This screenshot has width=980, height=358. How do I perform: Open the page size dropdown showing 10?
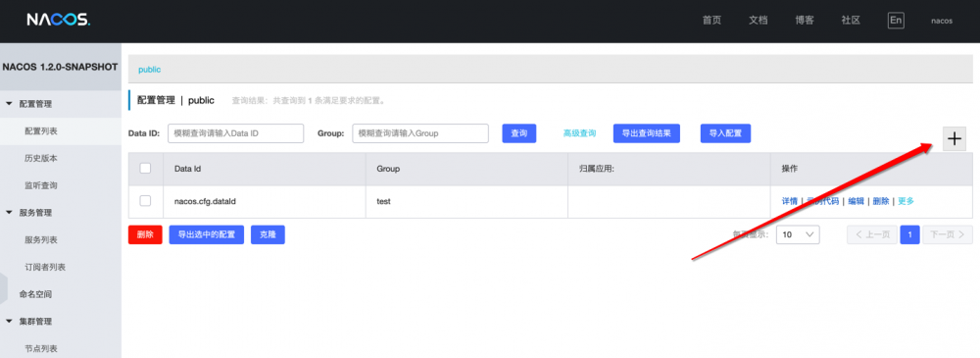coord(798,234)
